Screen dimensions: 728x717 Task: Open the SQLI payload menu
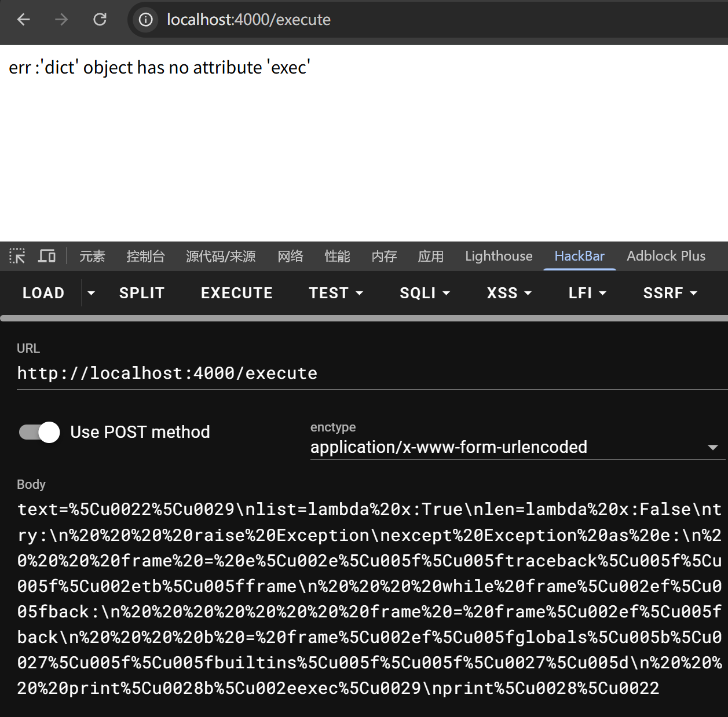(x=424, y=293)
